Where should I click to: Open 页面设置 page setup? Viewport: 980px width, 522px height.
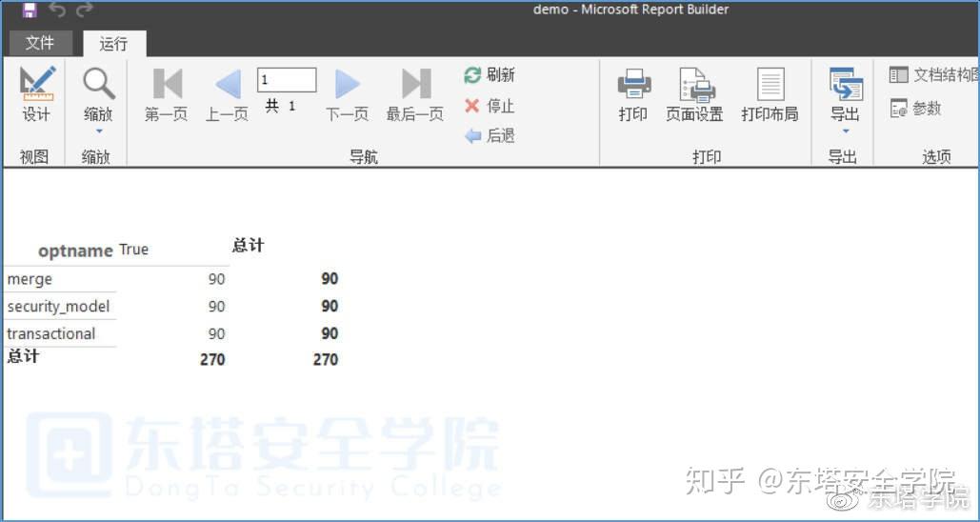point(695,93)
